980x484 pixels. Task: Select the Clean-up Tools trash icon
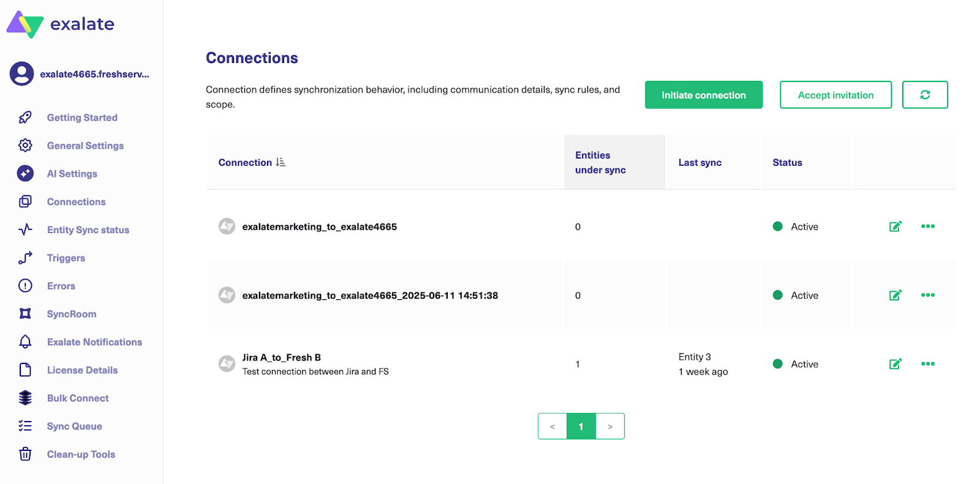click(25, 454)
